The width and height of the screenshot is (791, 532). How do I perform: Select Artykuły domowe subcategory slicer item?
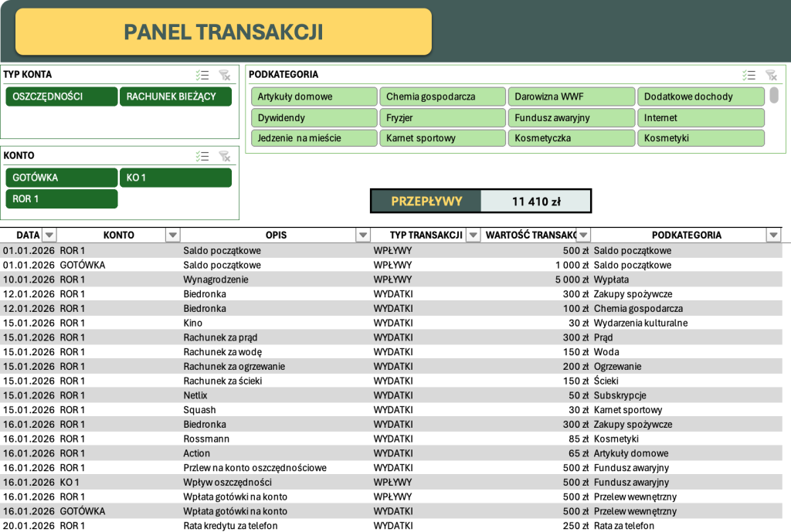(x=314, y=97)
